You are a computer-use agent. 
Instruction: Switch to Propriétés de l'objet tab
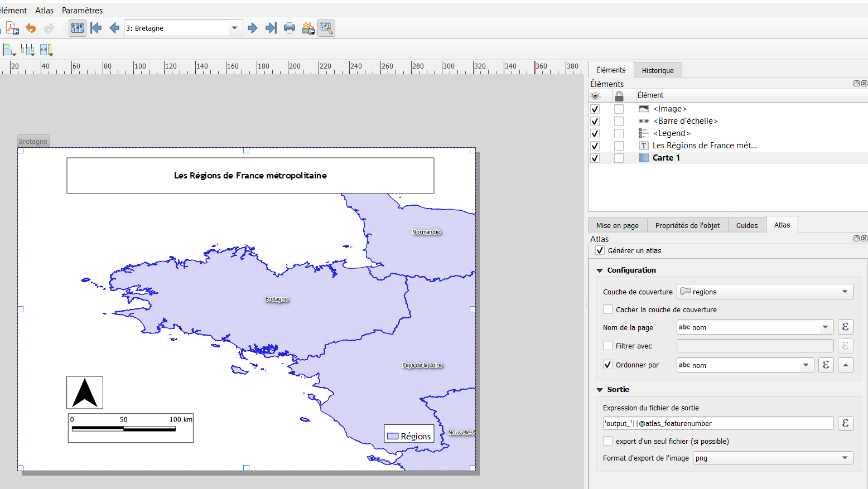point(687,225)
